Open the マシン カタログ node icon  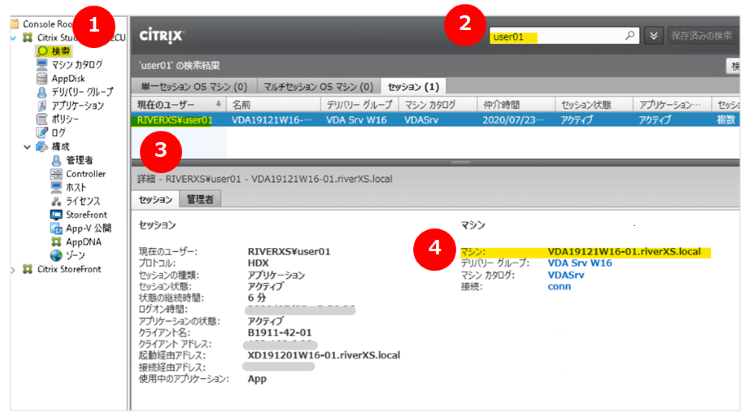42,65
